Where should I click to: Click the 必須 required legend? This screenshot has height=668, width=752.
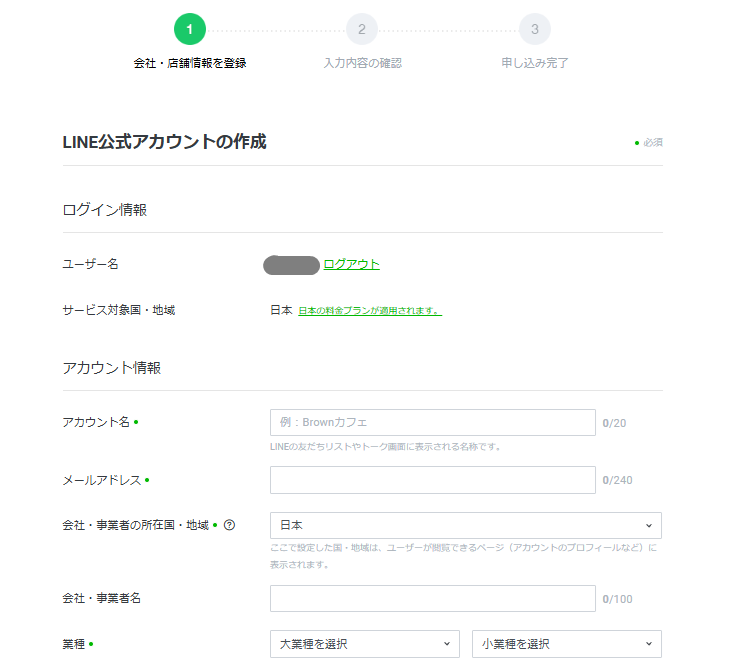(649, 142)
